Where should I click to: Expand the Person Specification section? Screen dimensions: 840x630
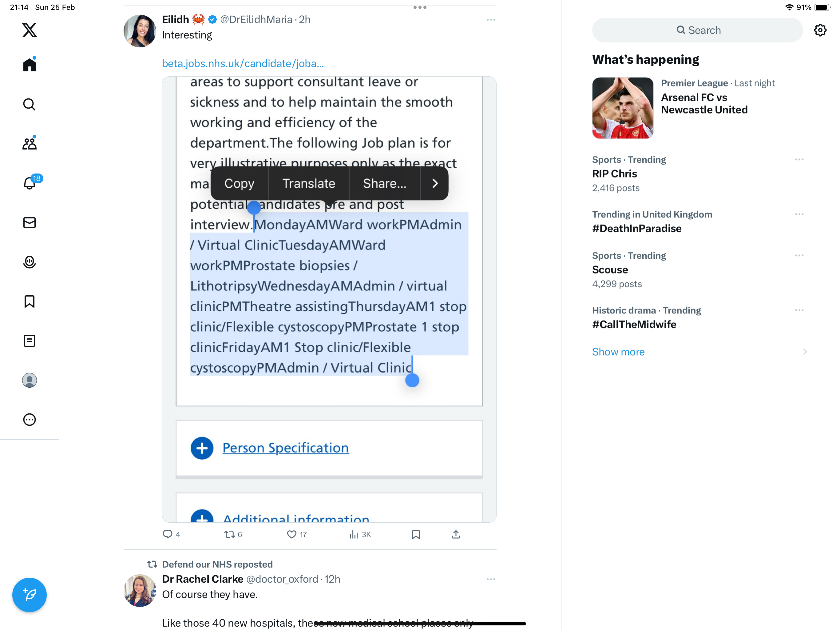point(286,448)
